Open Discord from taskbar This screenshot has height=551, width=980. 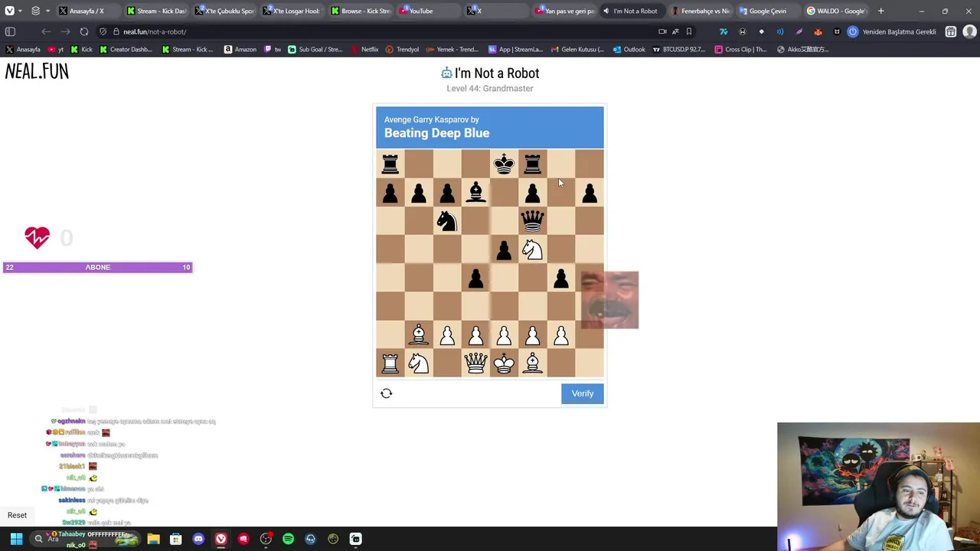[x=198, y=539]
